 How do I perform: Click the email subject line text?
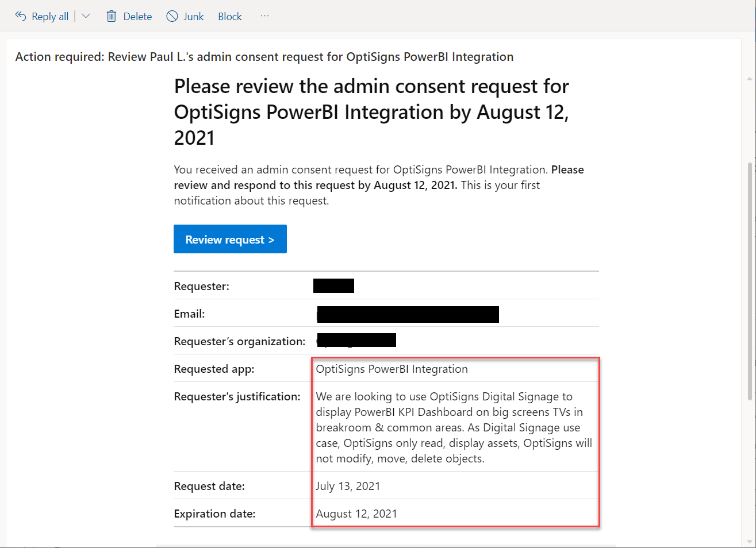tap(264, 57)
